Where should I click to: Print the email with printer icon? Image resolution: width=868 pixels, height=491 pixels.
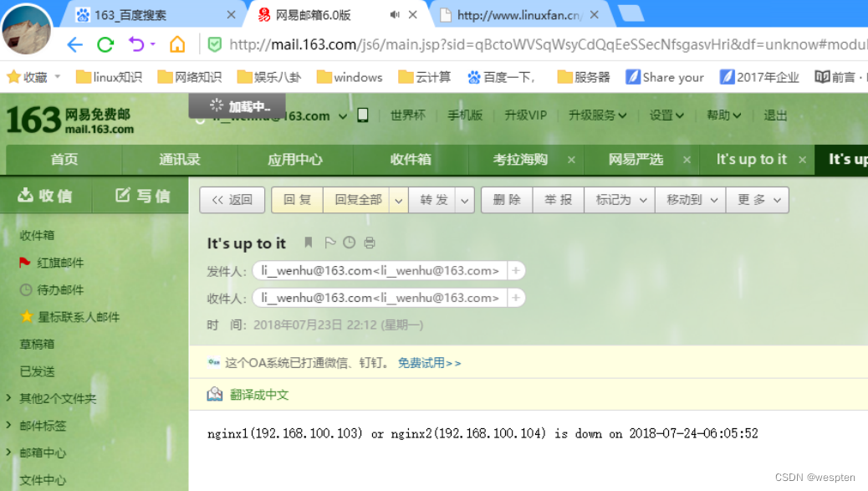click(370, 243)
